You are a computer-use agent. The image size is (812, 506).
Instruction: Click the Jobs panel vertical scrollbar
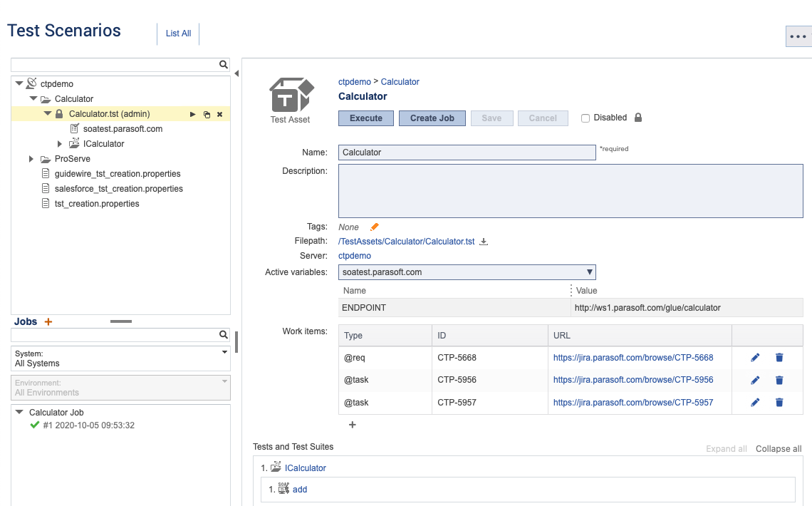(236, 342)
